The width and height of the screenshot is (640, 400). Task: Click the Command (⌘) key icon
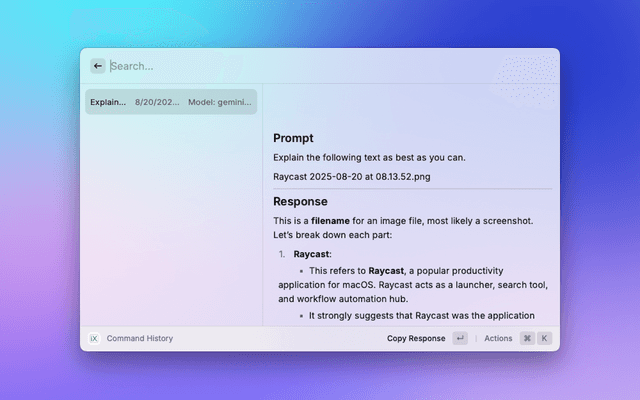(527, 338)
